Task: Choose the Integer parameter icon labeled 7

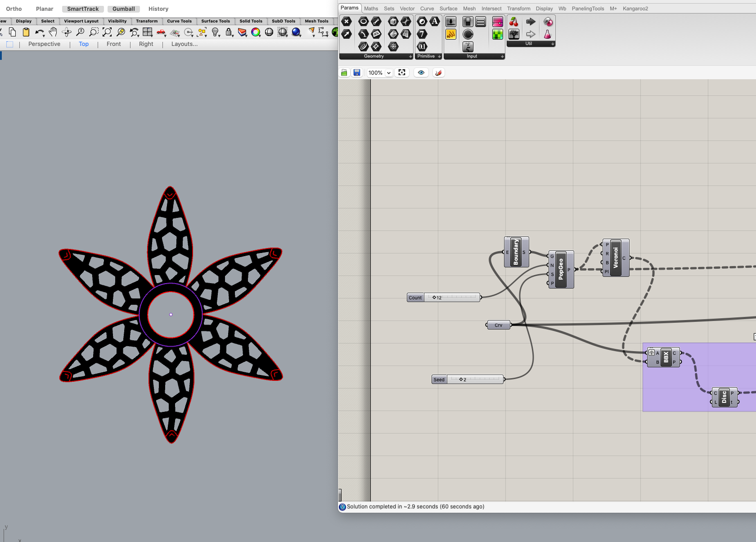Action: (x=422, y=34)
